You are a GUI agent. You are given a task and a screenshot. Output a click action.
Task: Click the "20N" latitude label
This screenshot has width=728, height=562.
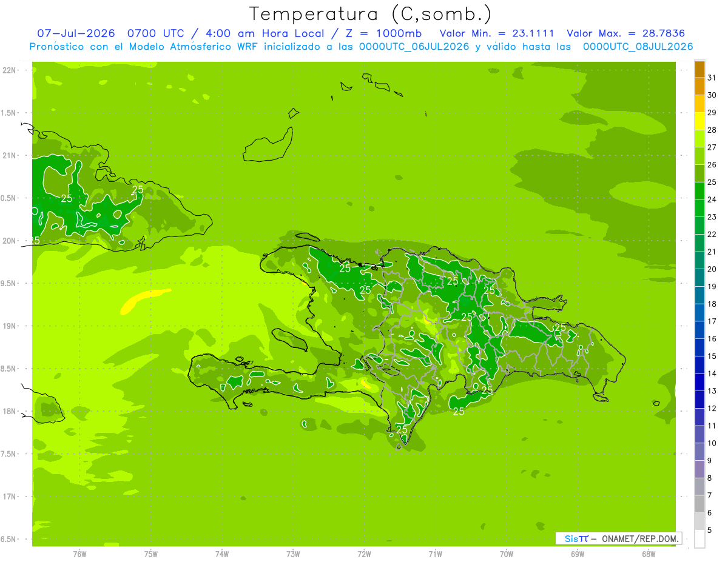tap(10, 241)
